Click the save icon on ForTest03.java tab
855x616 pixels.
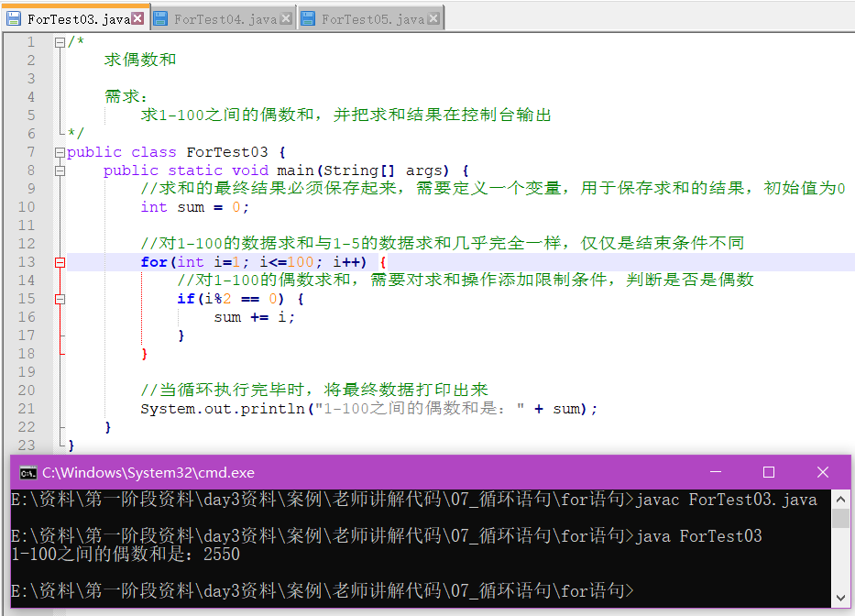(x=14, y=18)
